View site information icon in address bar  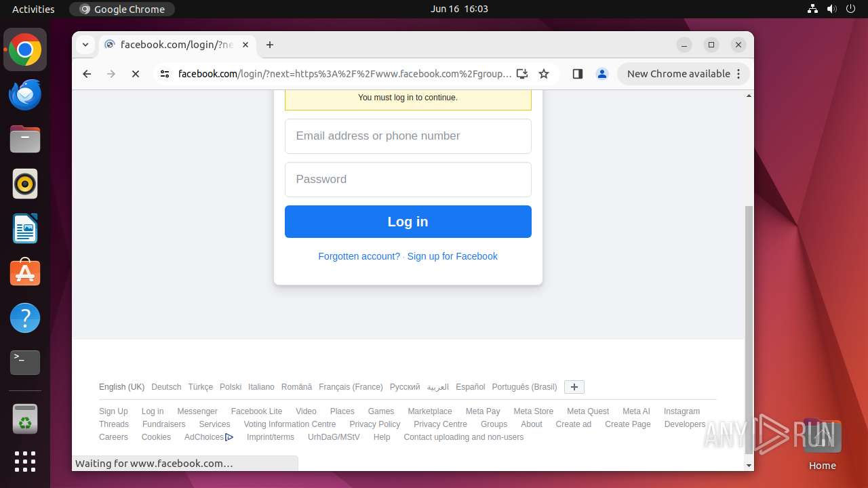point(164,74)
